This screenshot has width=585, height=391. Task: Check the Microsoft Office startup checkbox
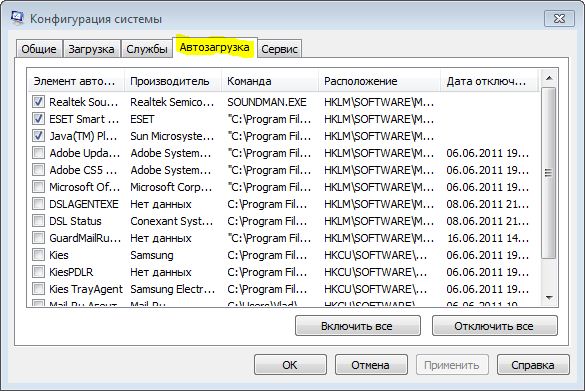(38, 187)
